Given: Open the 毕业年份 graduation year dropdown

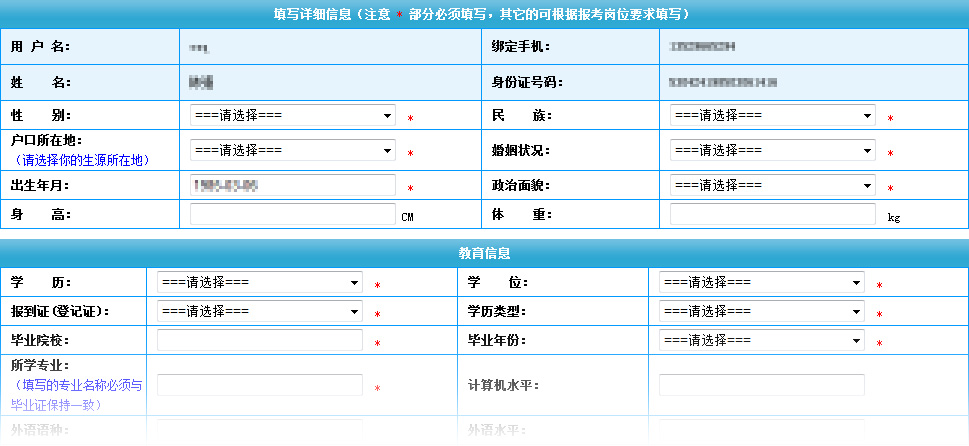Looking at the screenshot, I should (x=761, y=341).
